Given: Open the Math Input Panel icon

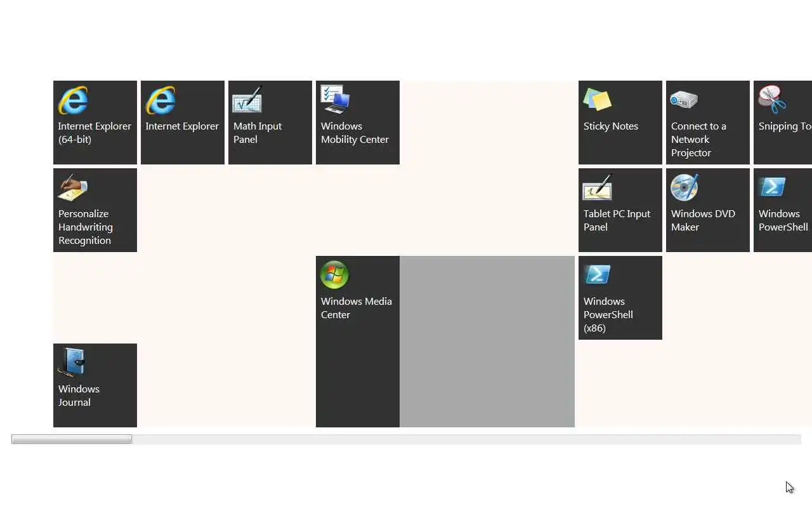Looking at the screenshot, I should [247, 100].
